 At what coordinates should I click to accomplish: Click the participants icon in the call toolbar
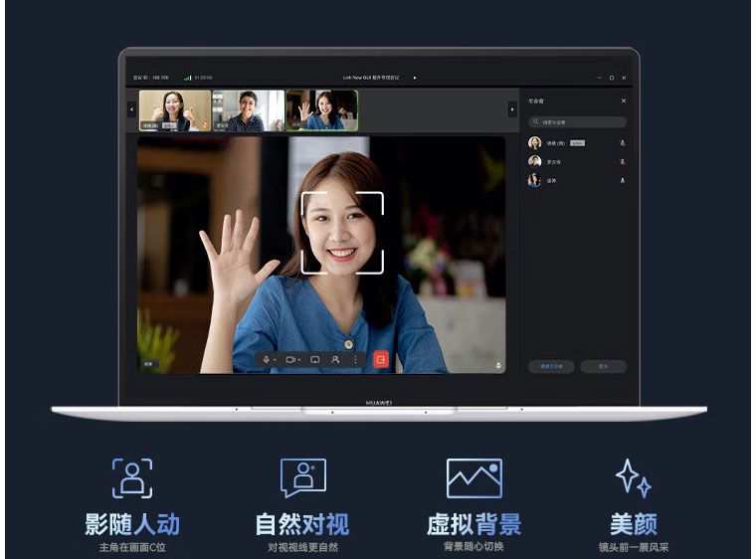[x=335, y=360]
